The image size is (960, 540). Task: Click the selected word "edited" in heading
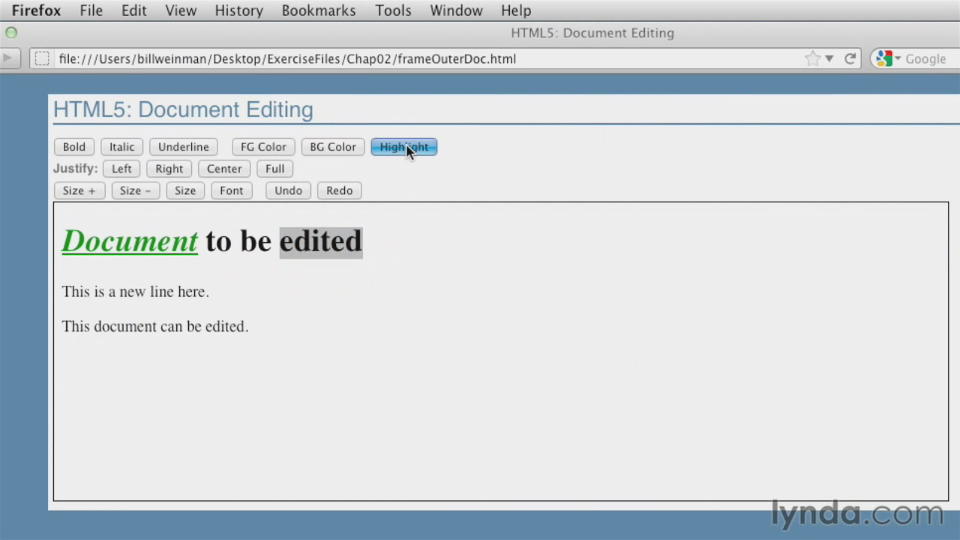click(x=321, y=241)
